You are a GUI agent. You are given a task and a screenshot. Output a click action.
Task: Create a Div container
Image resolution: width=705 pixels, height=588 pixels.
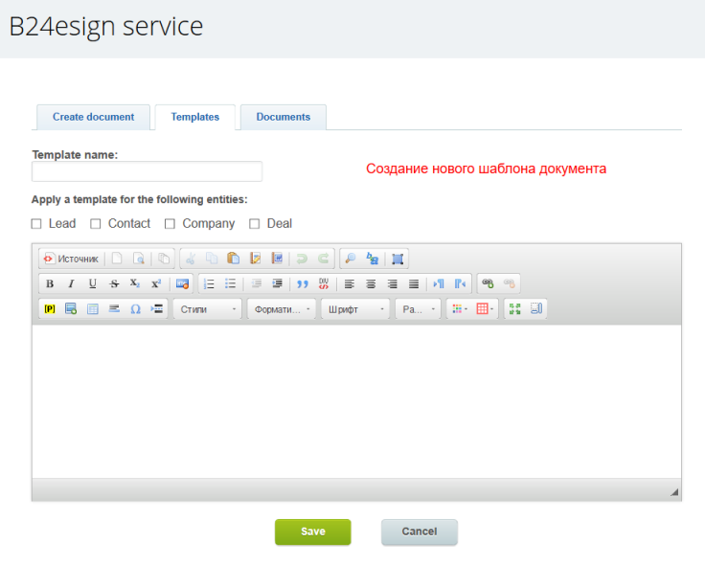pyautogui.click(x=324, y=283)
